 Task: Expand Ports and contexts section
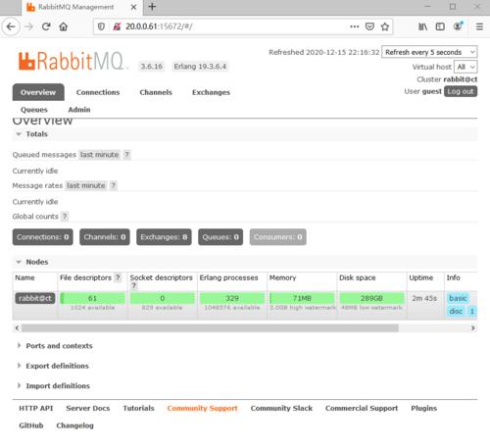pos(59,346)
